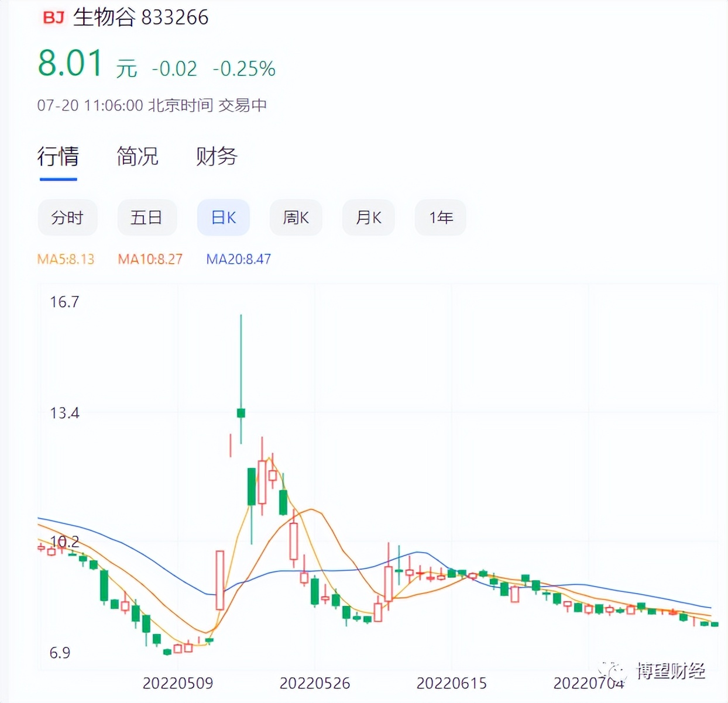
Task: Click stock name 生物谷 833266
Action: (x=142, y=18)
